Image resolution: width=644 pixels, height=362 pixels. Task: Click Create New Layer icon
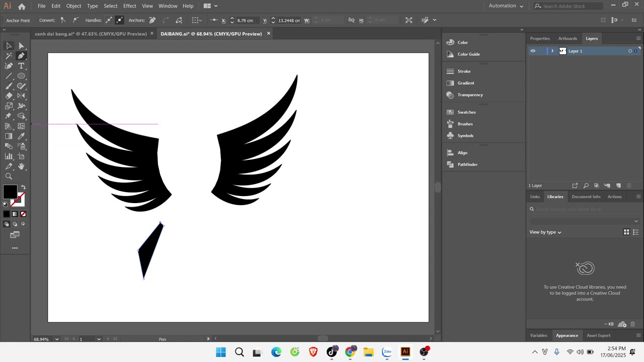618,186
